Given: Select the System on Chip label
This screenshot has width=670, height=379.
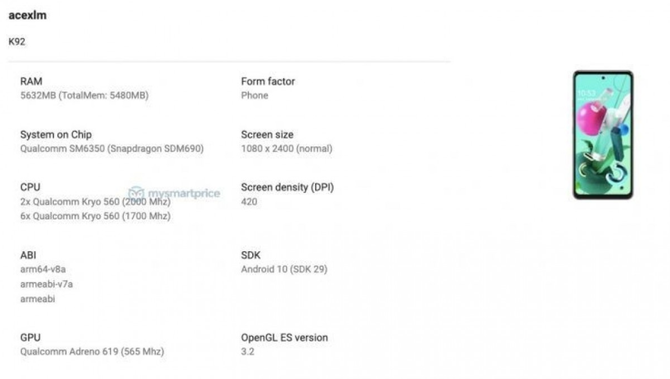Looking at the screenshot, I should 56,135.
